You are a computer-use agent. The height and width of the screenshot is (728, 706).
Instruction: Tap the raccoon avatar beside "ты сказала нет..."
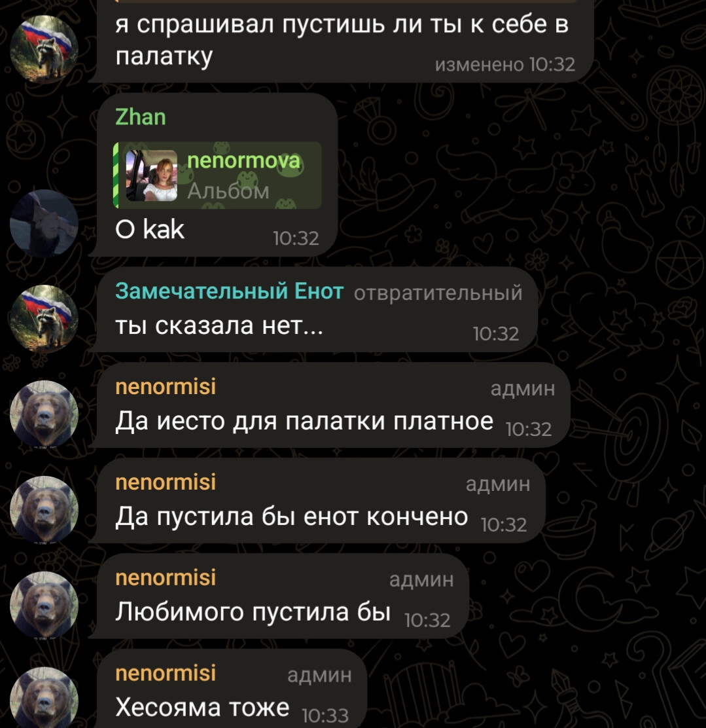44,319
